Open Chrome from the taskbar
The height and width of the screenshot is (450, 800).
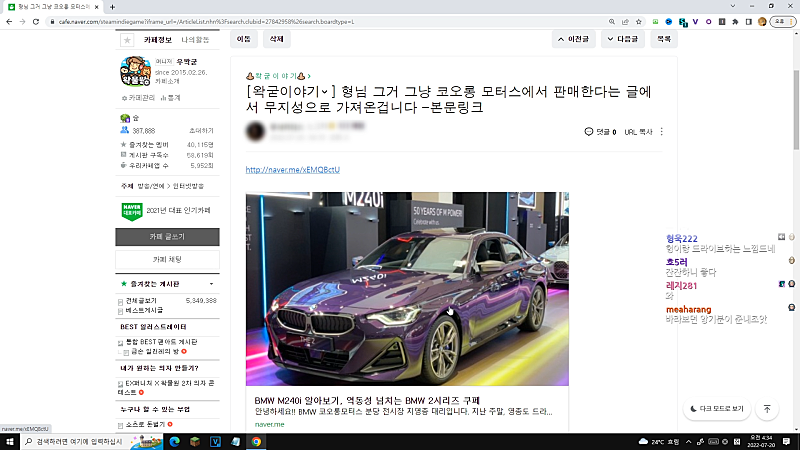(x=256, y=442)
